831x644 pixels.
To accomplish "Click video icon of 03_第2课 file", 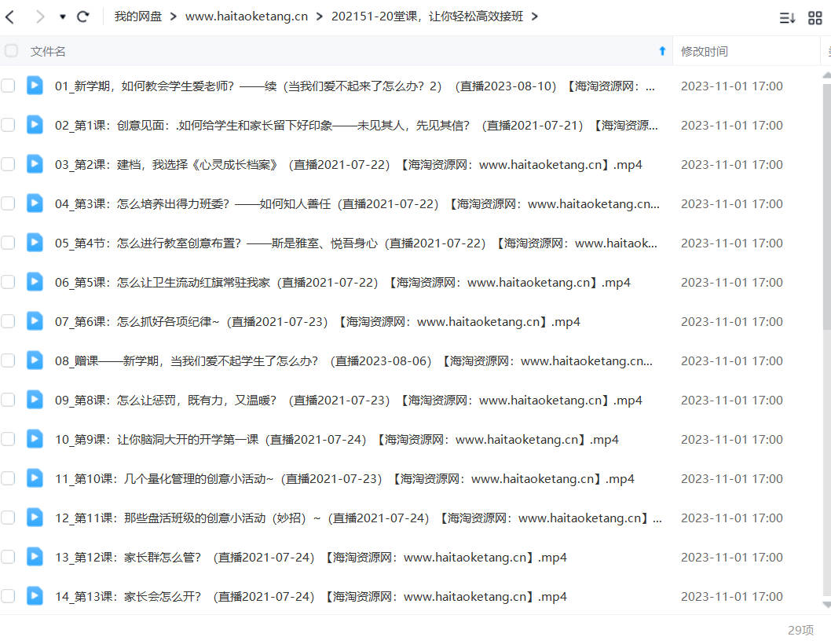I will (x=35, y=163).
